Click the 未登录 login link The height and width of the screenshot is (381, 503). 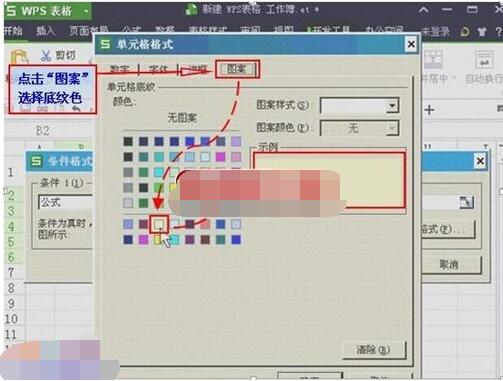pyautogui.click(x=435, y=32)
